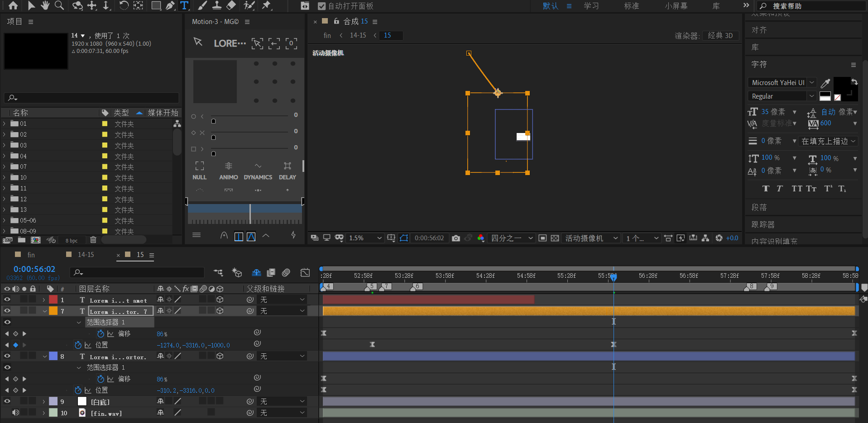Collapse layer 7 properties

[x=44, y=311]
